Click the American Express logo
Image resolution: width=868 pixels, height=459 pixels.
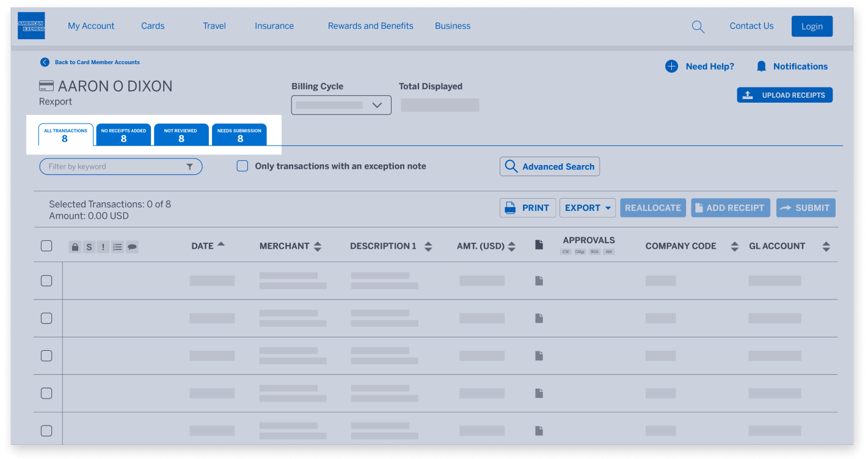click(x=31, y=26)
